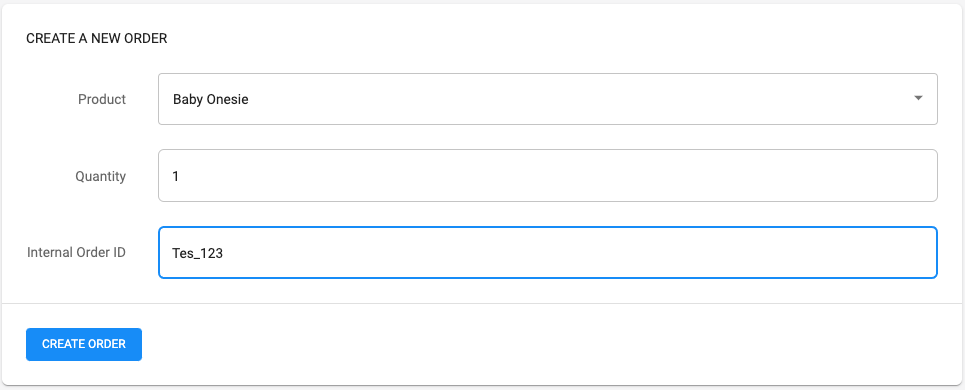965x390 pixels.
Task: Click the blank footer area beside Create Order
Action: [x=548, y=344]
